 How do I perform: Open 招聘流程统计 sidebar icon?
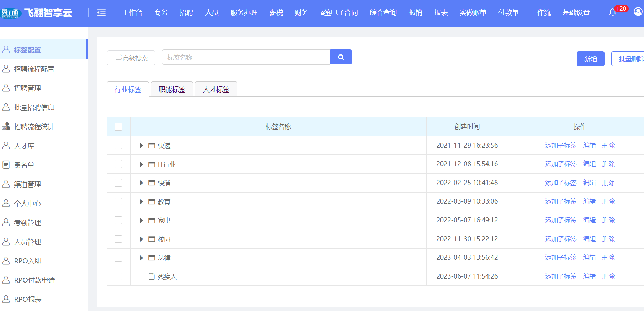[6, 127]
